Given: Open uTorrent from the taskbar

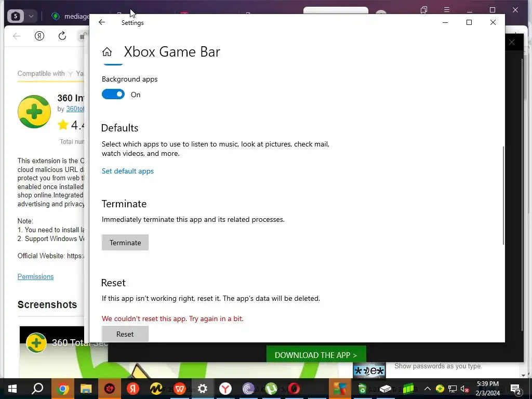Looking at the screenshot, I should click(x=271, y=389).
